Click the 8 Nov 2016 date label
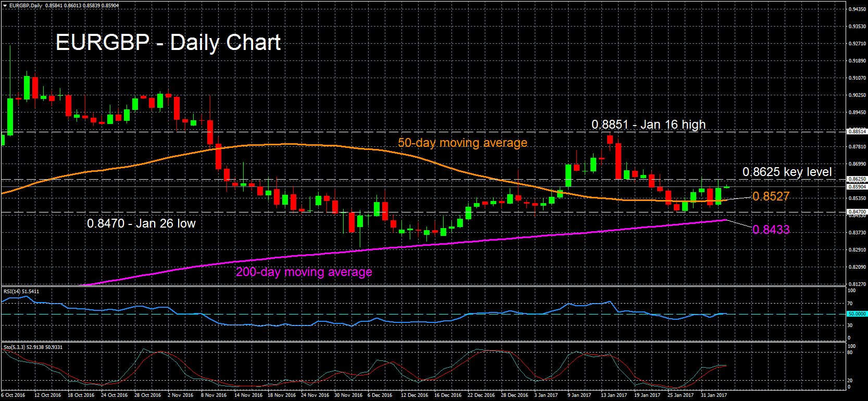Image resolution: width=868 pixels, height=401 pixels. [214, 395]
